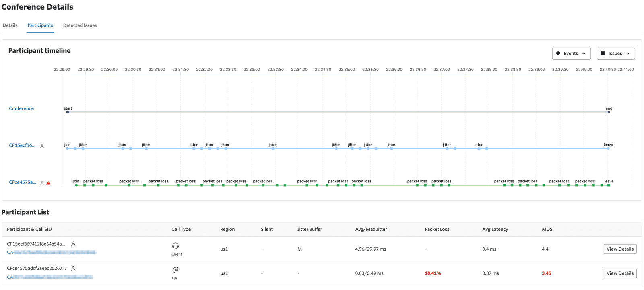Open the Conference link in timeline
Image resolution: width=644 pixels, height=290 pixels.
(21, 108)
